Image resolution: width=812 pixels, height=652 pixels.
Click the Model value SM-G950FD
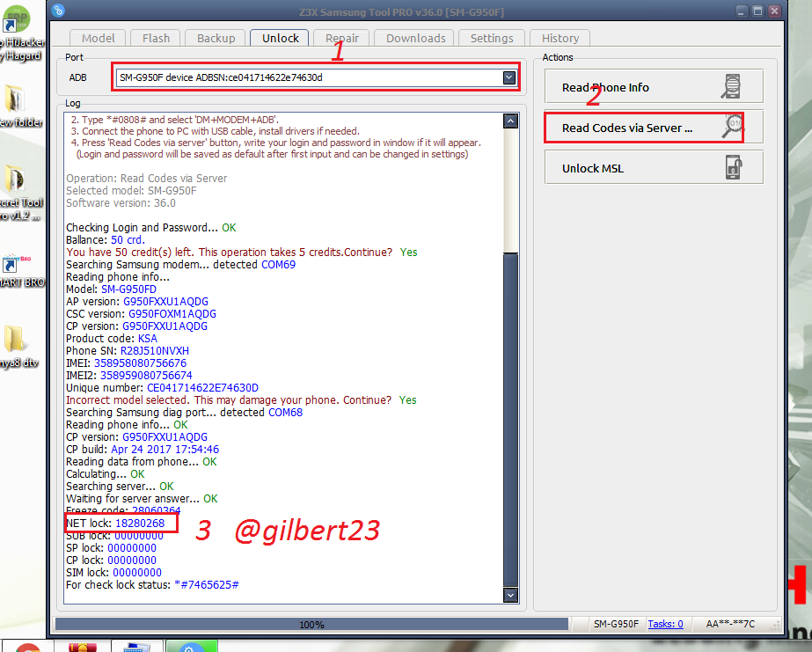tap(128, 289)
